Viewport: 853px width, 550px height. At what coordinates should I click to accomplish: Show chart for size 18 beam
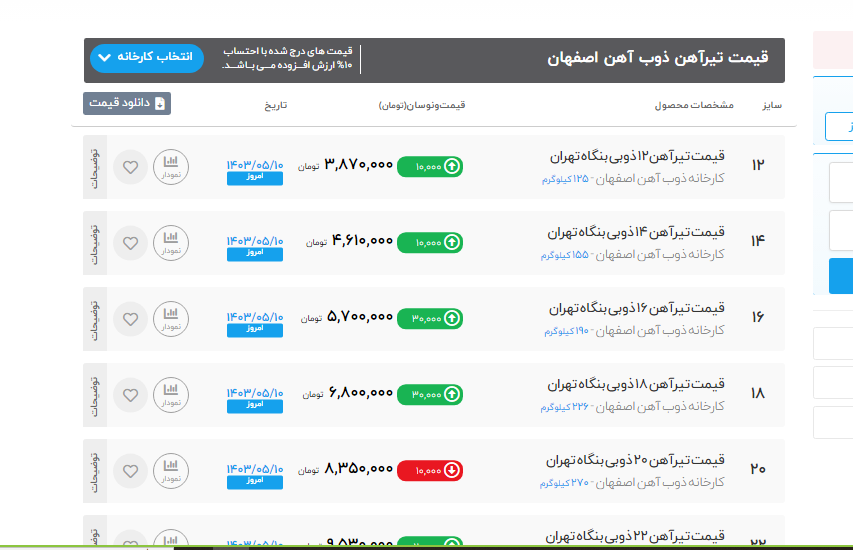(x=171, y=394)
